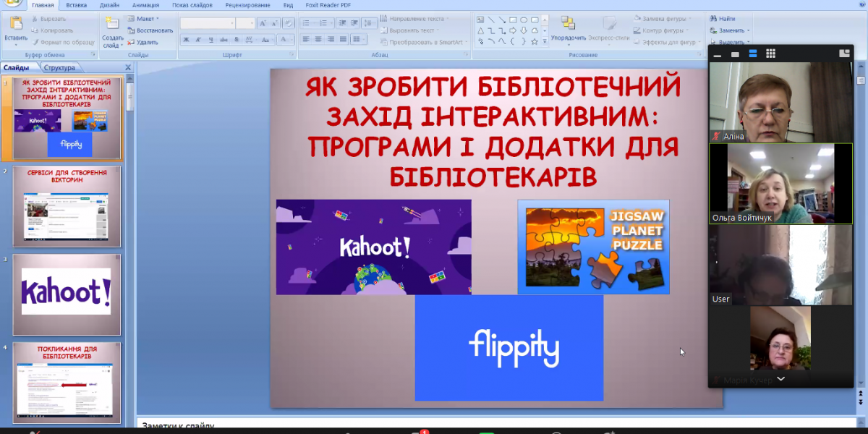This screenshot has width=868, height=434.
Task: Click Delete (Удалить) slide button
Action: (x=142, y=42)
